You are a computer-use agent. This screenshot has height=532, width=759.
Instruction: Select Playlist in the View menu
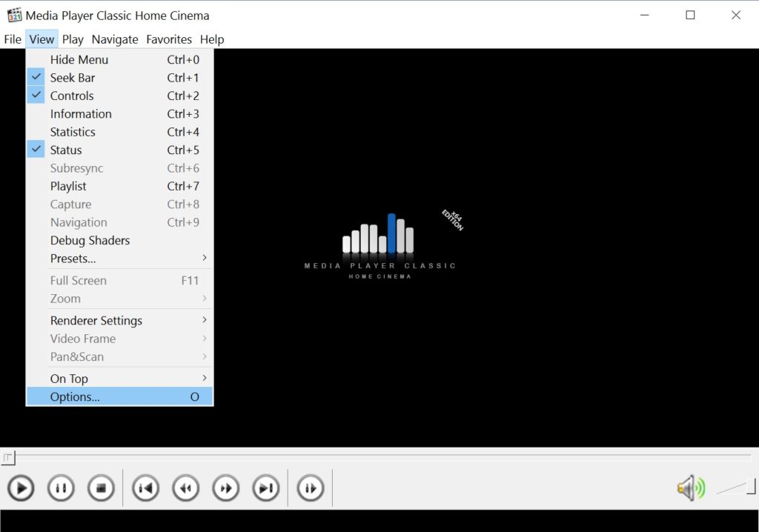pos(68,187)
